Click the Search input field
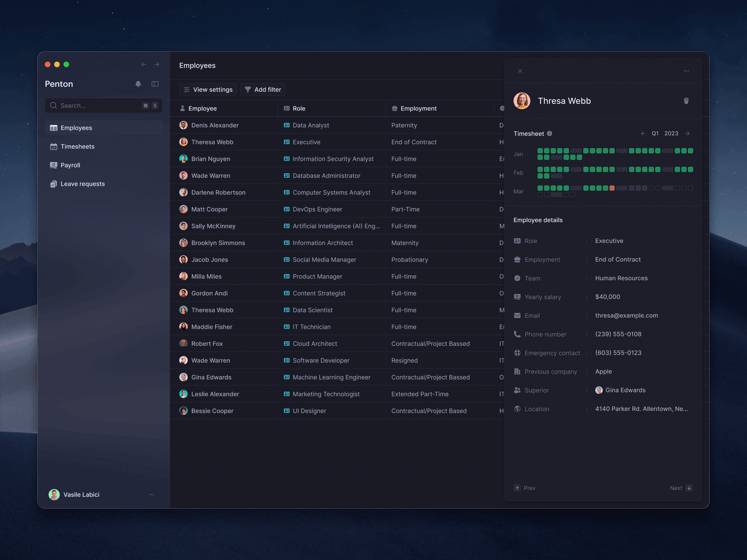Screen dimensions: 747x560 tap(104, 106)
